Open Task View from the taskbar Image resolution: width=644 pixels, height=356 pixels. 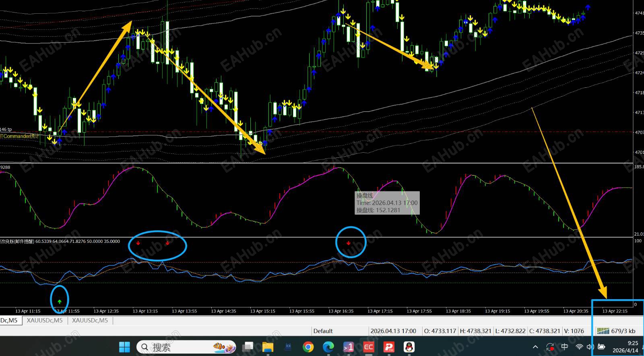[x=248, y=347]
